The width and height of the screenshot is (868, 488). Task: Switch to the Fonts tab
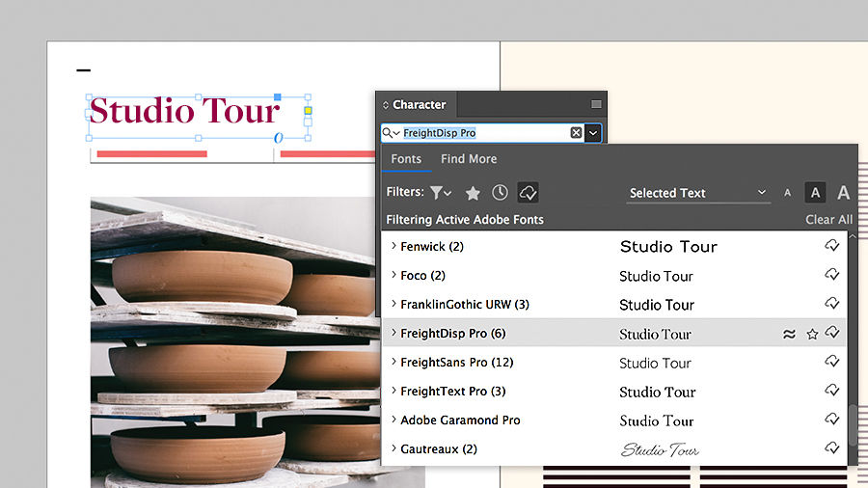[x=406, y=159]
